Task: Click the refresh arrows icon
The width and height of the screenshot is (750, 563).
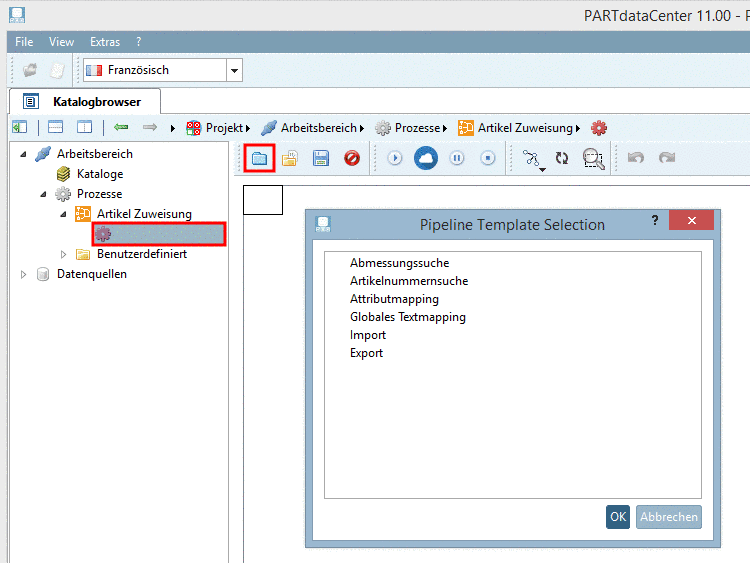Action: click(x=562, y=158)
